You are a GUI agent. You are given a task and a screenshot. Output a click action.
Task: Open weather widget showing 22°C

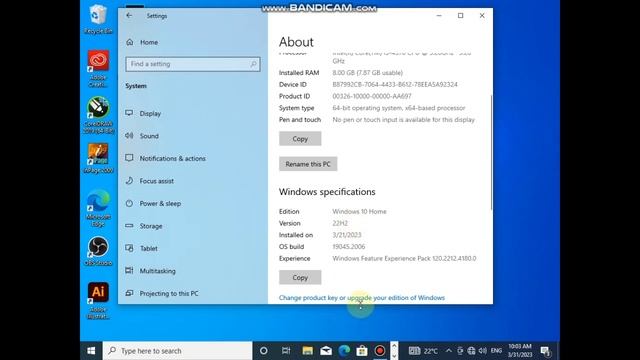pos(423,351)
